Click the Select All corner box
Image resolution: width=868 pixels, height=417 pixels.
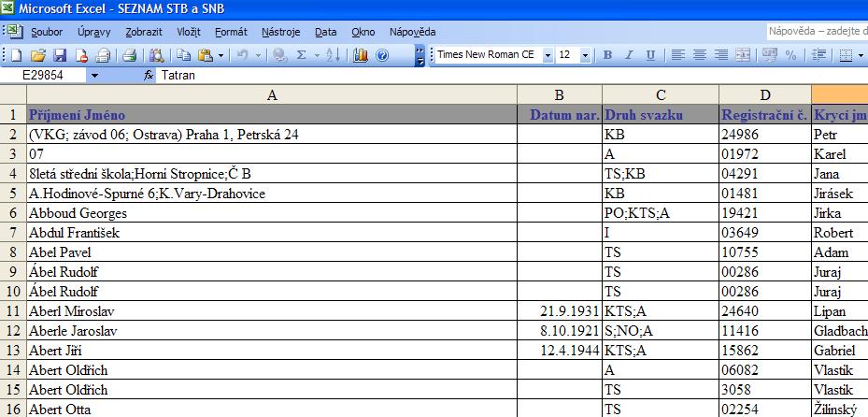(13, 94)
